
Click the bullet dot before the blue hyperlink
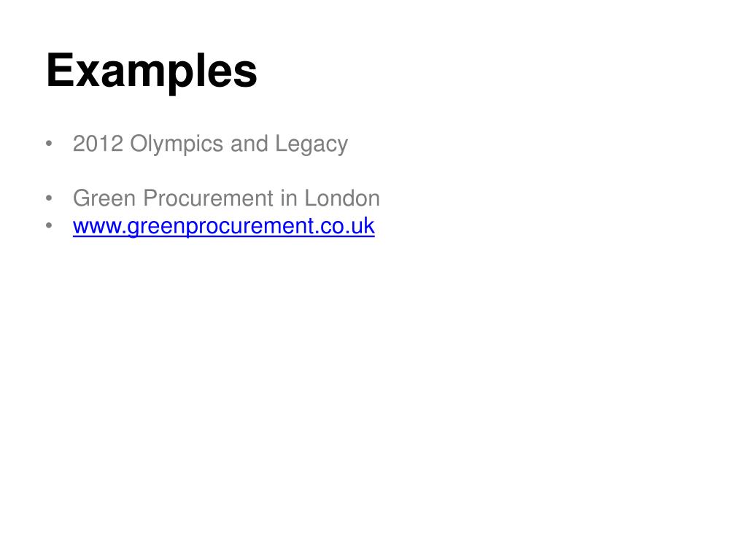(49, 226)
